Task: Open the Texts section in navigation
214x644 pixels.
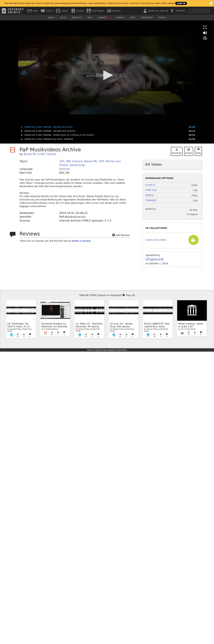Action: [47, 11]
